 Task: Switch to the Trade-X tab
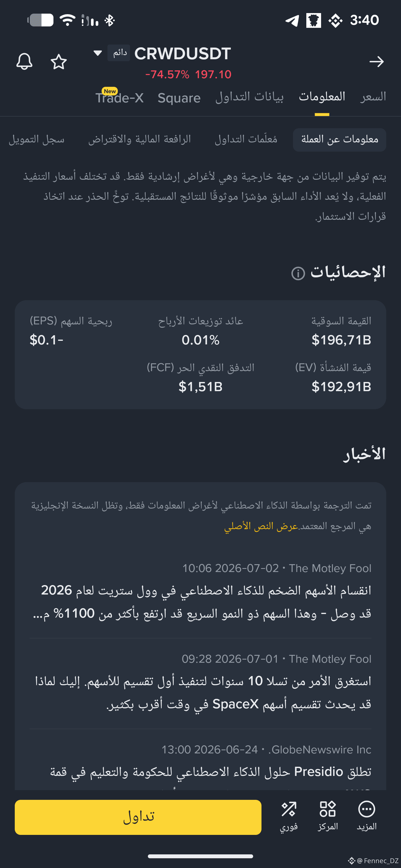(119, 97)
